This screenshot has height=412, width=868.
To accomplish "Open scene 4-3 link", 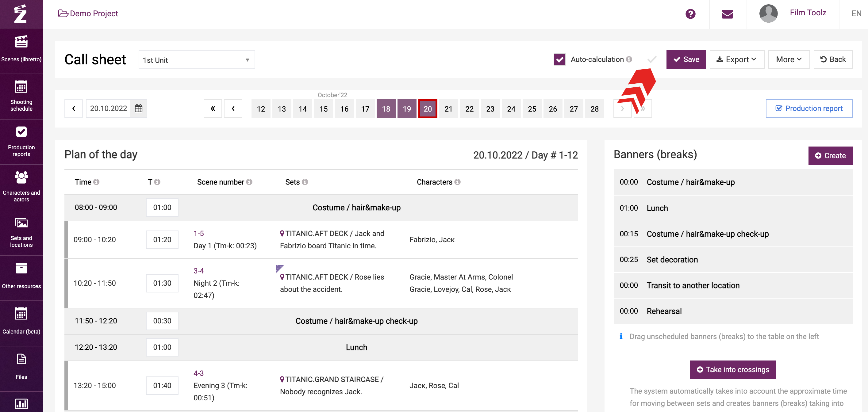I will (x=198, y=373).
